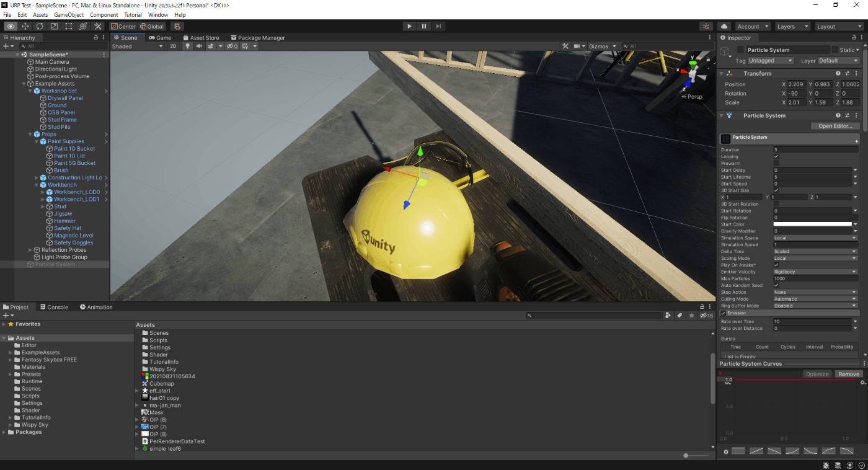Open the GameObject menu
This screenshot has width=868, height=470.
(x=69, y=14)
